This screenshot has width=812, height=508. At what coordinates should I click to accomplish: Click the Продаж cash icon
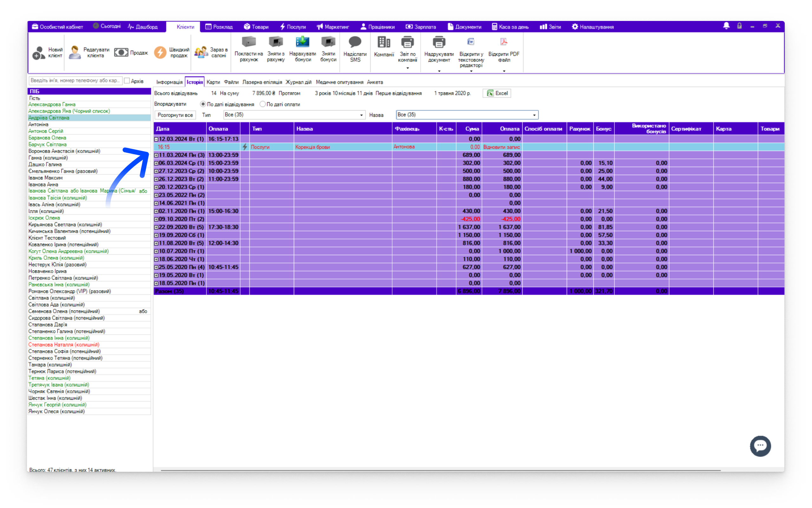pos(121,53)
